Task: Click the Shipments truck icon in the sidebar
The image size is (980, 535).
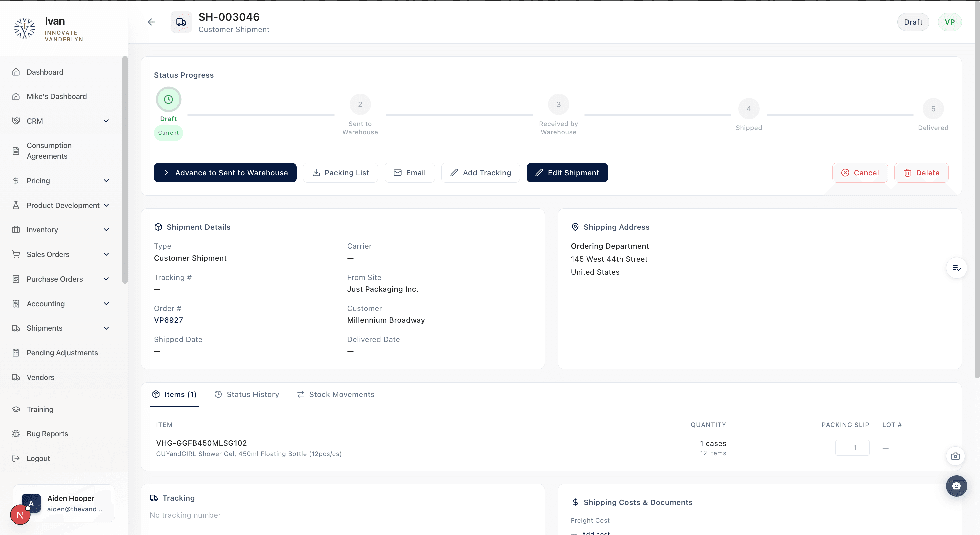Action: 16,328
